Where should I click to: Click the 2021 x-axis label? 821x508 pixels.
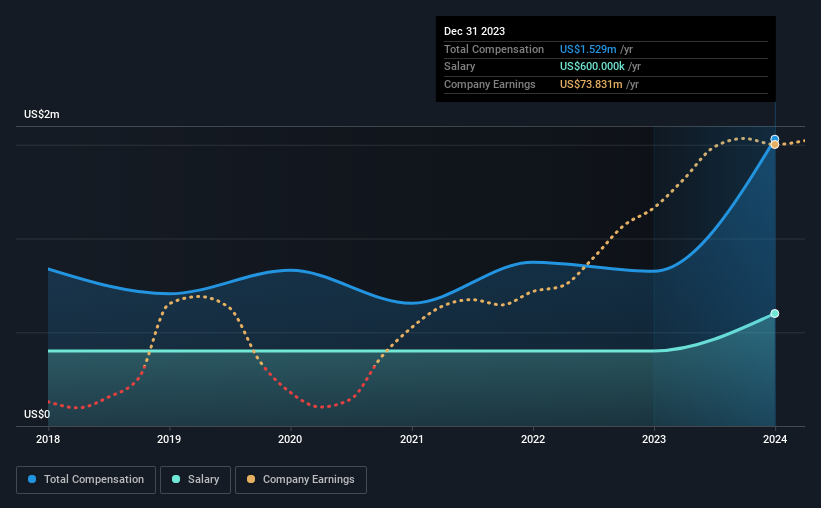(x=412, y=439)
